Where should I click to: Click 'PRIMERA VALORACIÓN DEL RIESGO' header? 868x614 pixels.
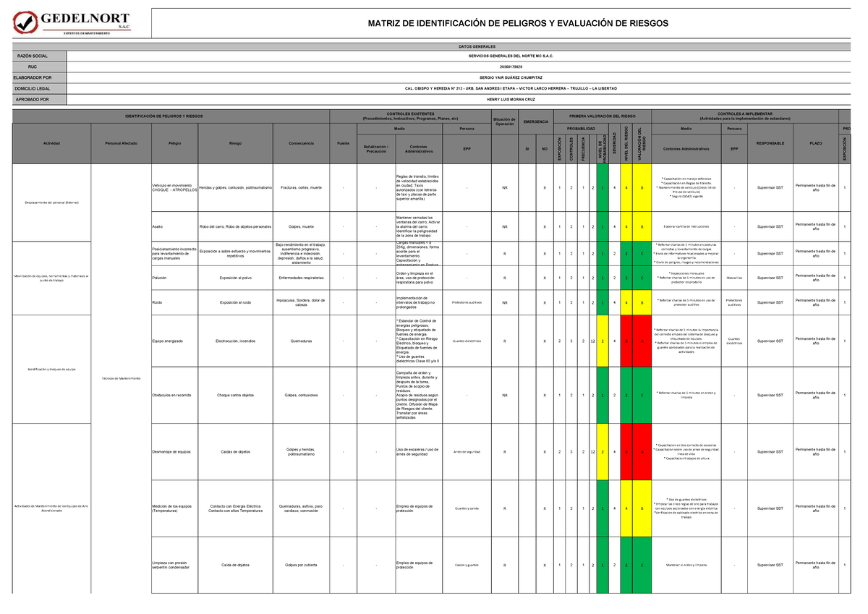coord(603,116)
